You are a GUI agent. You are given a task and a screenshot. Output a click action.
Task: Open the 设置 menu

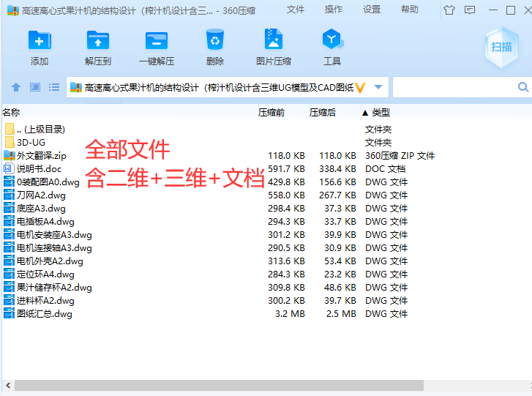[x=372, y=10]
